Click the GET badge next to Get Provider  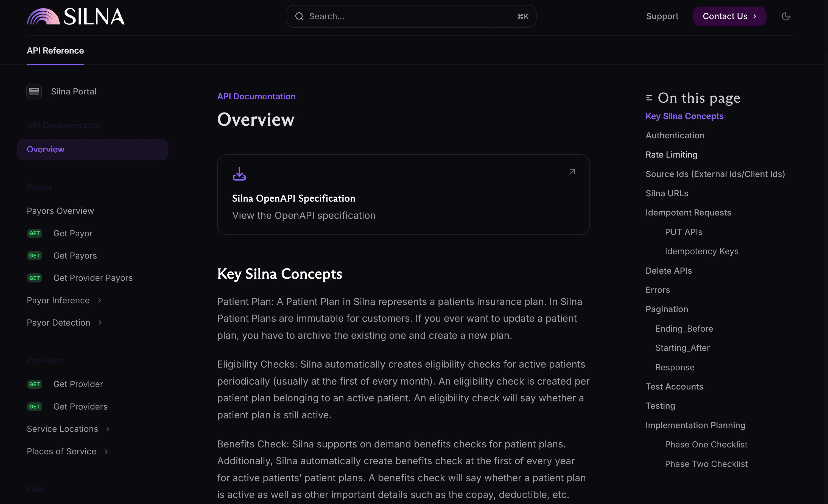pyautogui.click(x=34, y=384)
